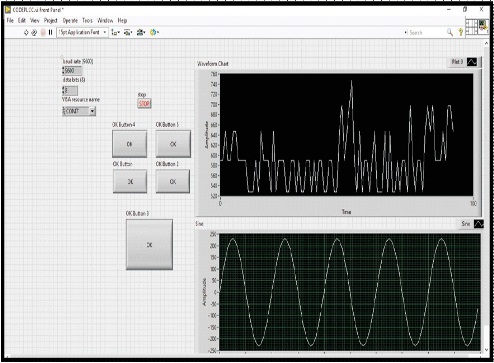The image size is (494, 363).
Task: Click the baud rate stepper arrows
Action: [63, 71]
